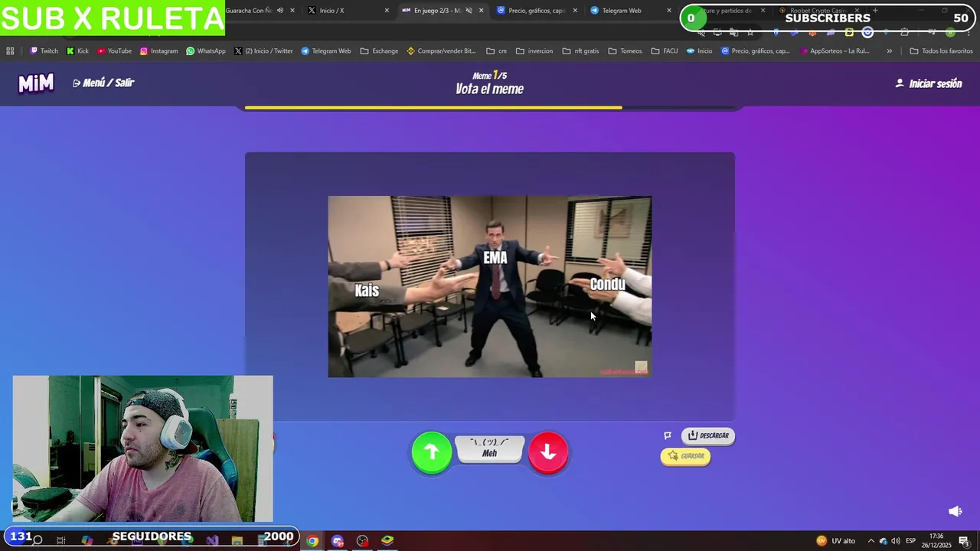Image resolution: width=980 pixels, height=551 pixels.
Task: Open the round dark taskbar app
Action: 362,541
